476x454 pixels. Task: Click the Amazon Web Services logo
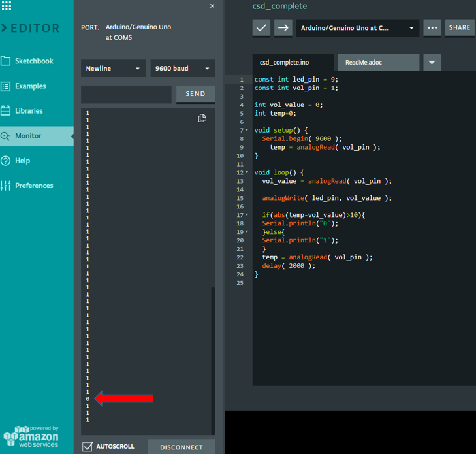tap(31, 436)
